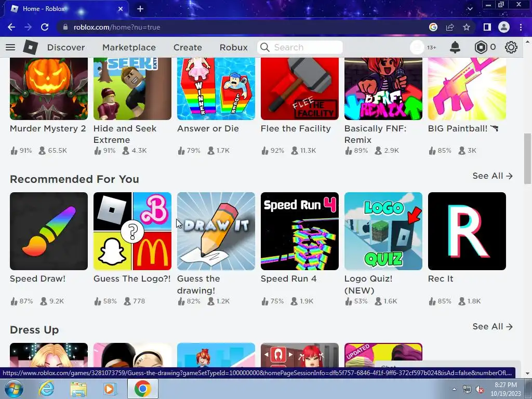Launch Internet Explorer from the taskbar
532x399 pixels.
pos(46,389)
